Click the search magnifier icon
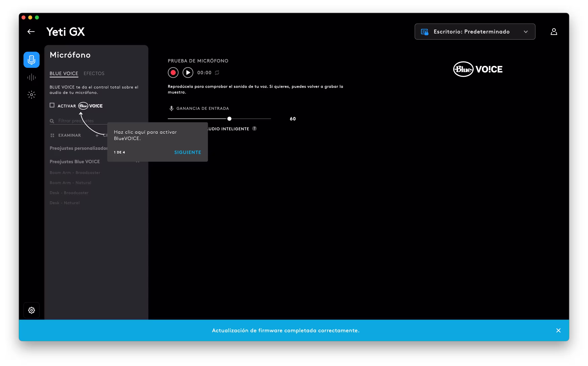The width and height of the screenshot is (588, 366). [x=52, y=121]
